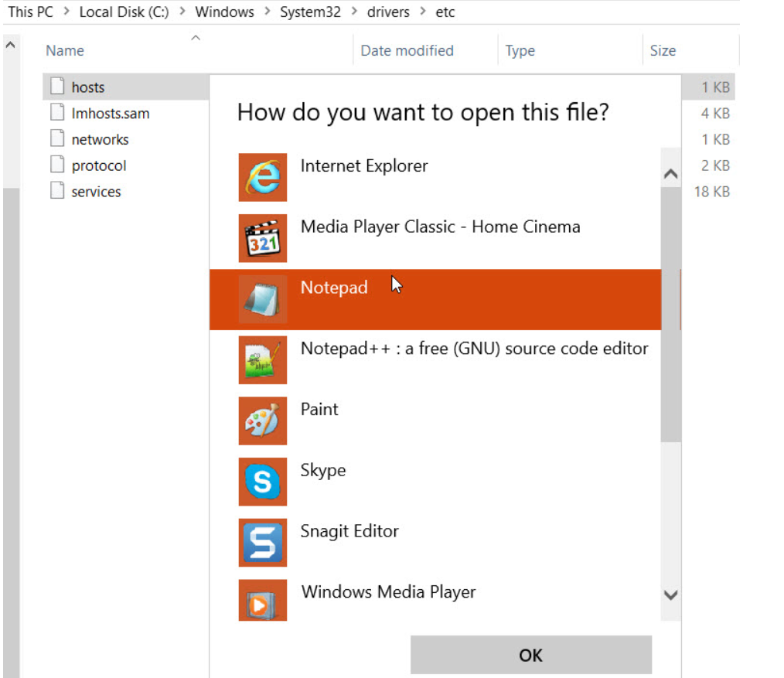Screen dimensions: 784x678
Task: Select the services file
Action: (x=96, y=192)
